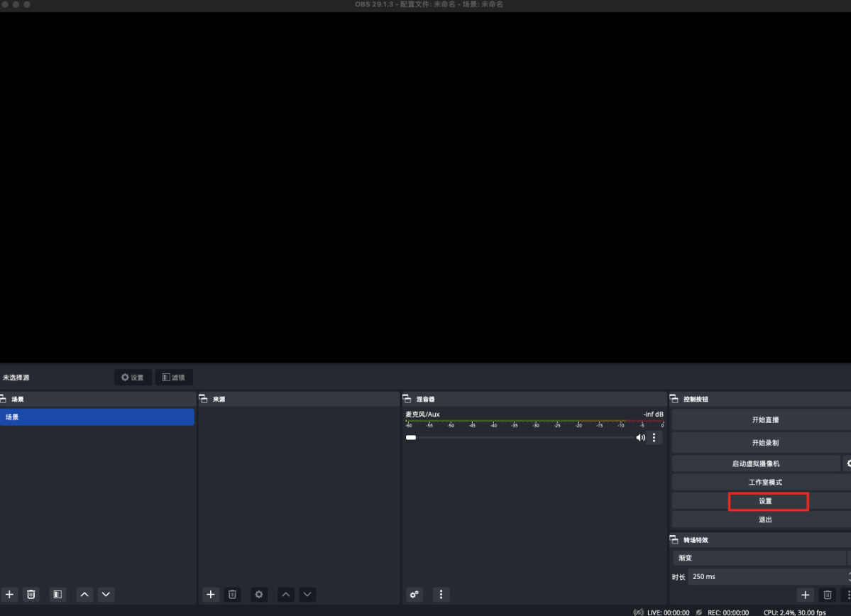Click the 麦克风/Aux volume slider

522,438
